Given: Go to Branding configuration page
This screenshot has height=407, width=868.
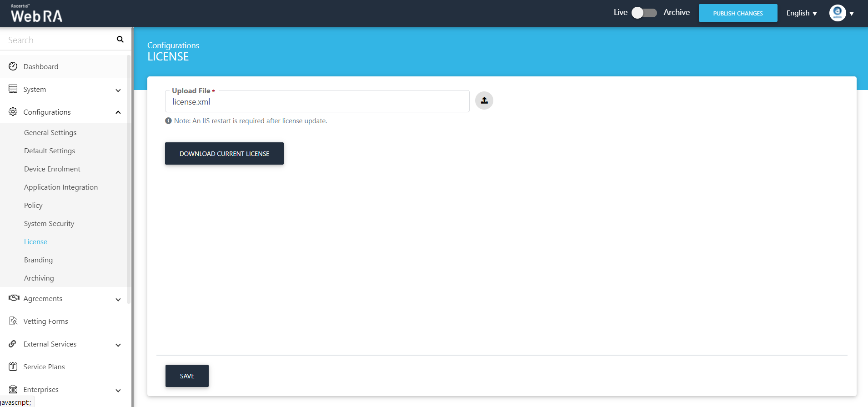Looking at the screenshot, I should (x=38, y=260).
